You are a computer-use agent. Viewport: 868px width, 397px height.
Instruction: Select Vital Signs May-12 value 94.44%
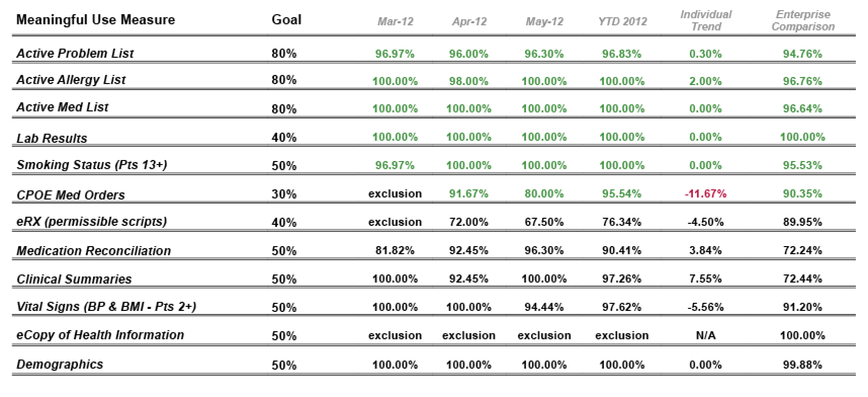click(544, 307)
